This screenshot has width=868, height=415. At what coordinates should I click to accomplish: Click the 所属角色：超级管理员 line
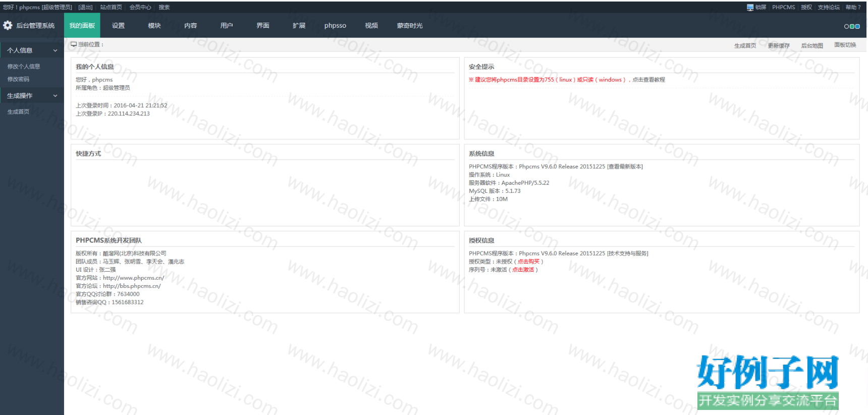tap(103, 88)
